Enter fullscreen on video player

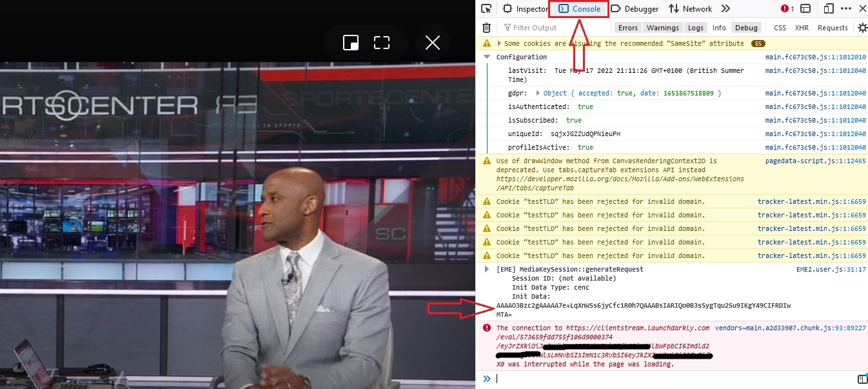pyautogui.click(x=382, y=43)
